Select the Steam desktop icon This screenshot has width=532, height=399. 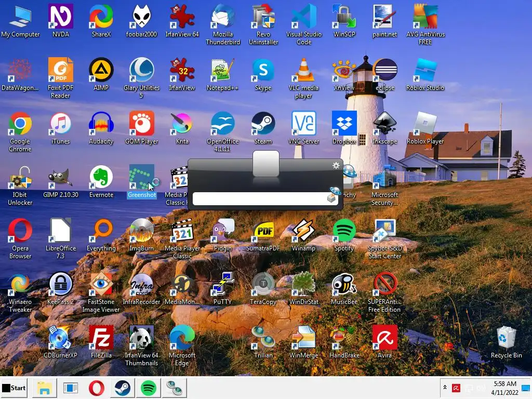[263, 128]
